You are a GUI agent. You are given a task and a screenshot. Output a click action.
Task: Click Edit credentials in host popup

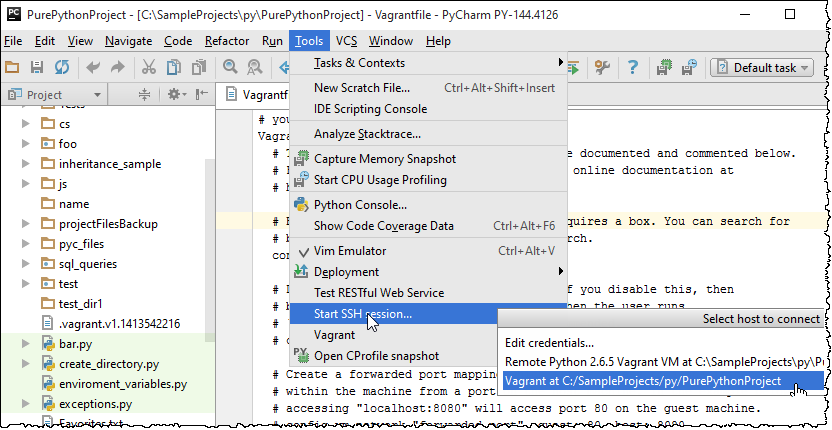[x=662, y=343]
